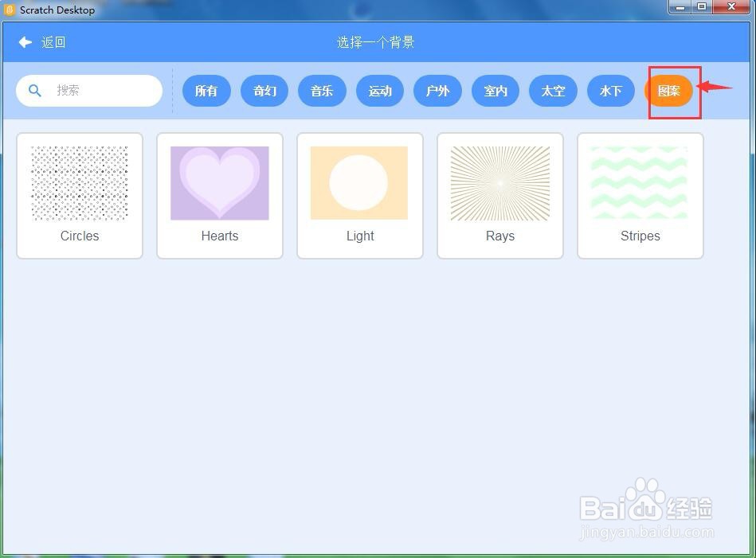Click the Light label text
The image size is (756, 558).
(x=360, y=236)
